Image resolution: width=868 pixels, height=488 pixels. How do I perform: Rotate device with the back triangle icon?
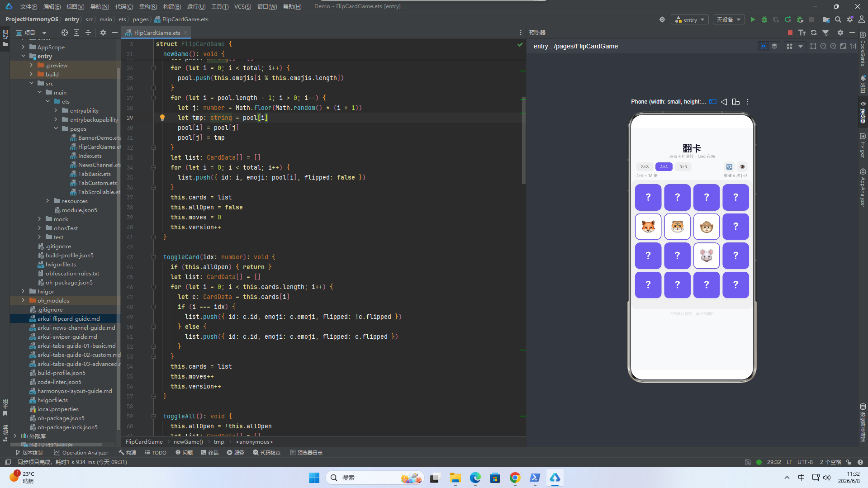724,102
